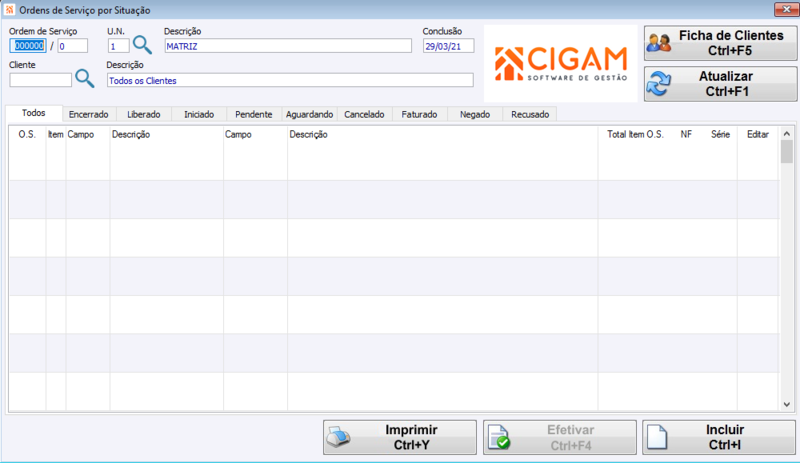Focus the Ordem de Serviço number field
This screenshot has height=463, width=800.
(28, 46)
